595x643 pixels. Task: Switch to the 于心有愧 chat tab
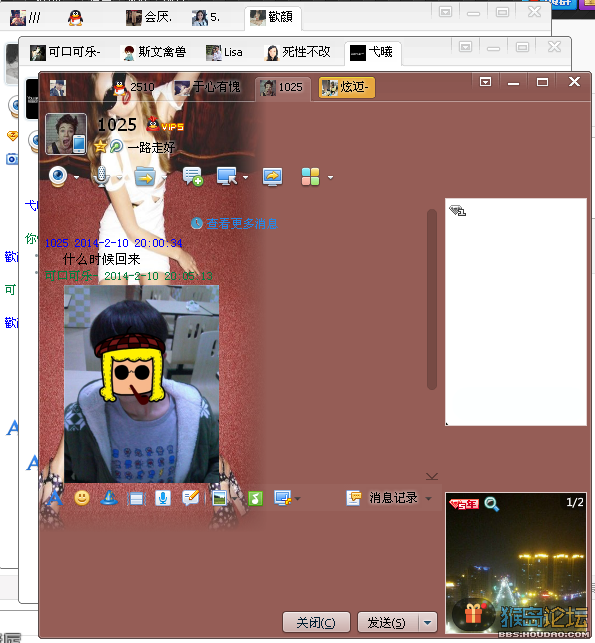(207, 87)
